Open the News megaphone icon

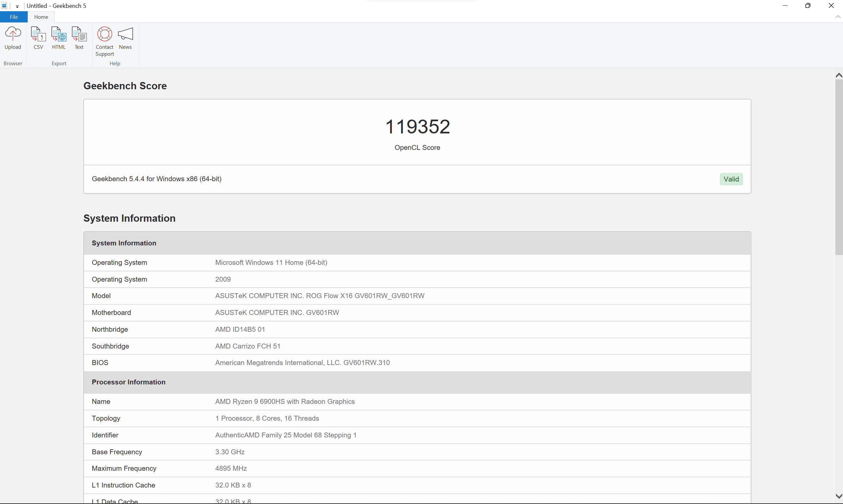tap(125, 34)
